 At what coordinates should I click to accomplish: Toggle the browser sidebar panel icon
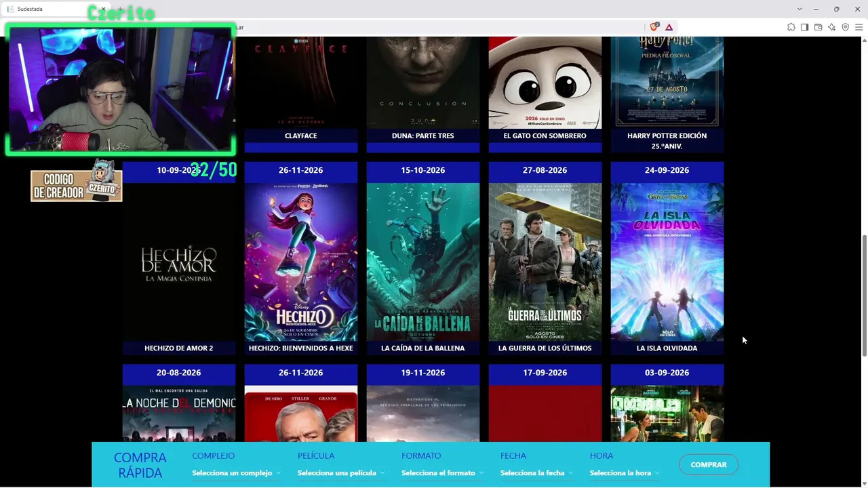pyautogui.click(x=804, y=27)
